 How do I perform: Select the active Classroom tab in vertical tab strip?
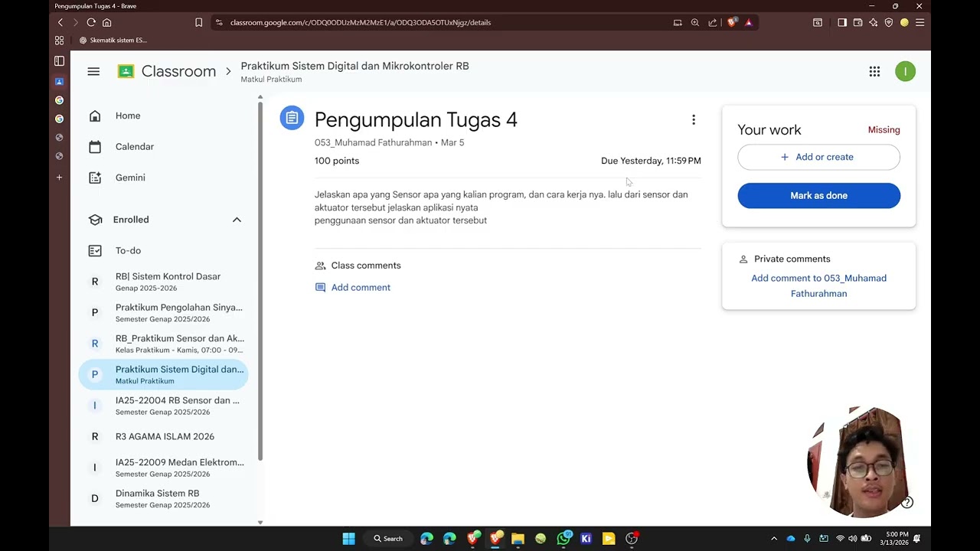click(x=59, y=81)
